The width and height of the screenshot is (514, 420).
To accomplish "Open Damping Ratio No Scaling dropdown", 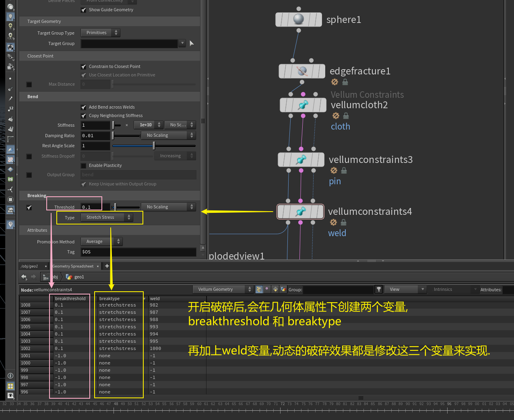I will coord(168,136).
